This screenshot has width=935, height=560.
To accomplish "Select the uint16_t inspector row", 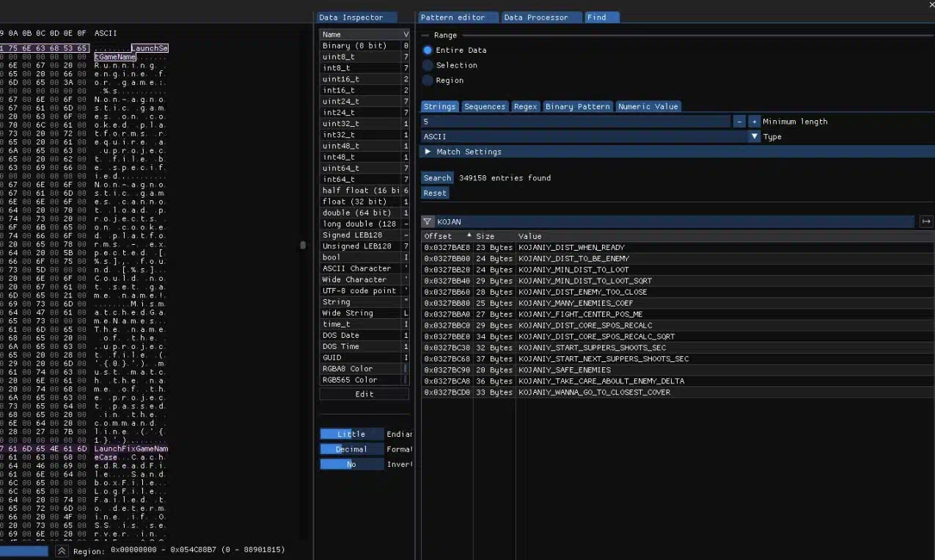I will click(364, 79).
